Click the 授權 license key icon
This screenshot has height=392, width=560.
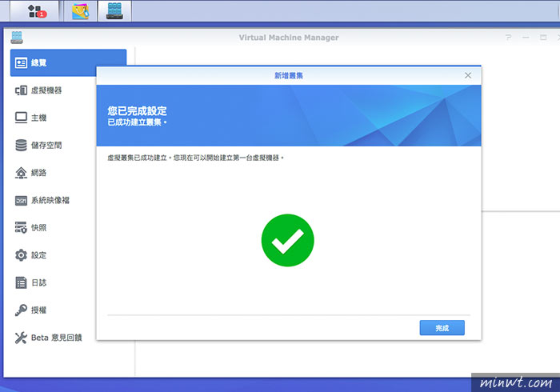coord(21,310)
